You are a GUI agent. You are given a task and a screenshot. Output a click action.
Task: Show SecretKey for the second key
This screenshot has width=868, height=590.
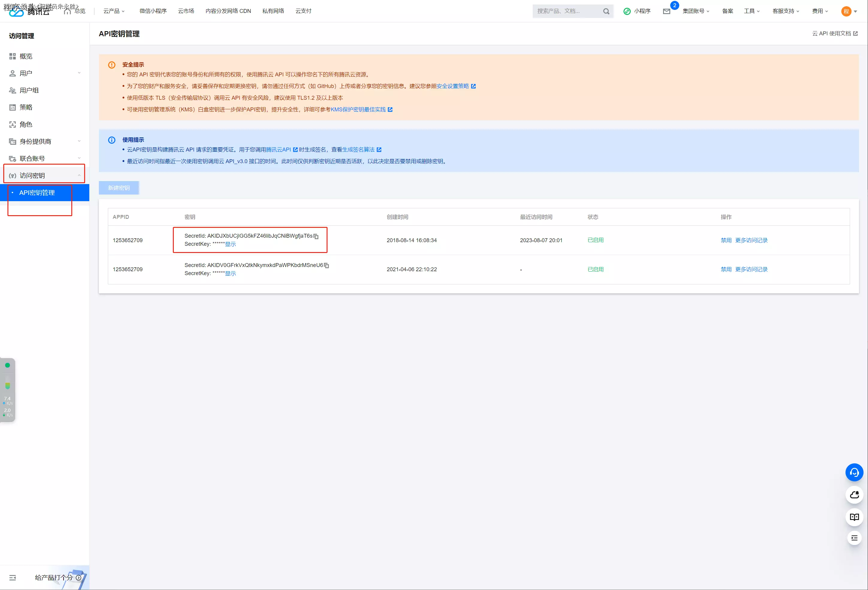coord(230,274)
